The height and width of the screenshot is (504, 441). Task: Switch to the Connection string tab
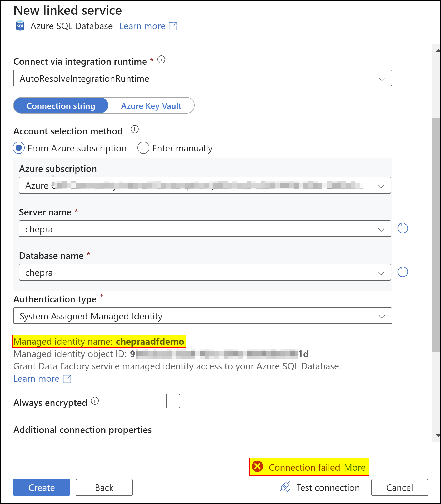pyautogui.click(x=61, y=106)
